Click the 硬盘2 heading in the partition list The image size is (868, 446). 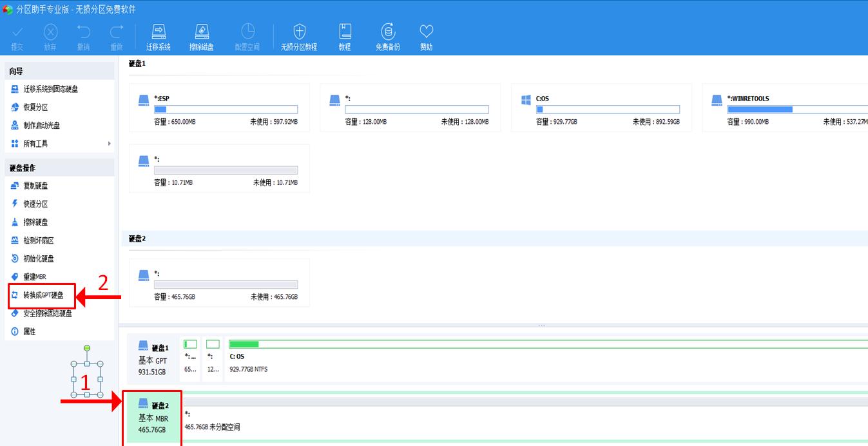click(137, 238)
